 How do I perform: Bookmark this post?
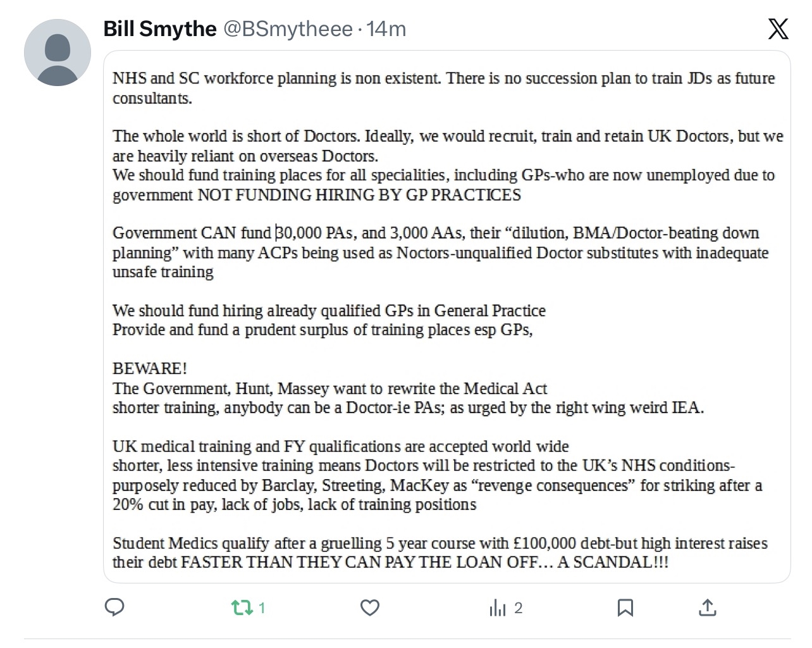point(625,608)
